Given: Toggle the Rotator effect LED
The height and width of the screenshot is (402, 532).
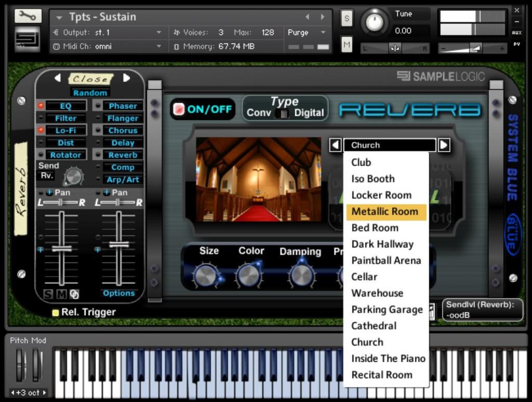Looking at the screenshot, I should click(41, 154).
